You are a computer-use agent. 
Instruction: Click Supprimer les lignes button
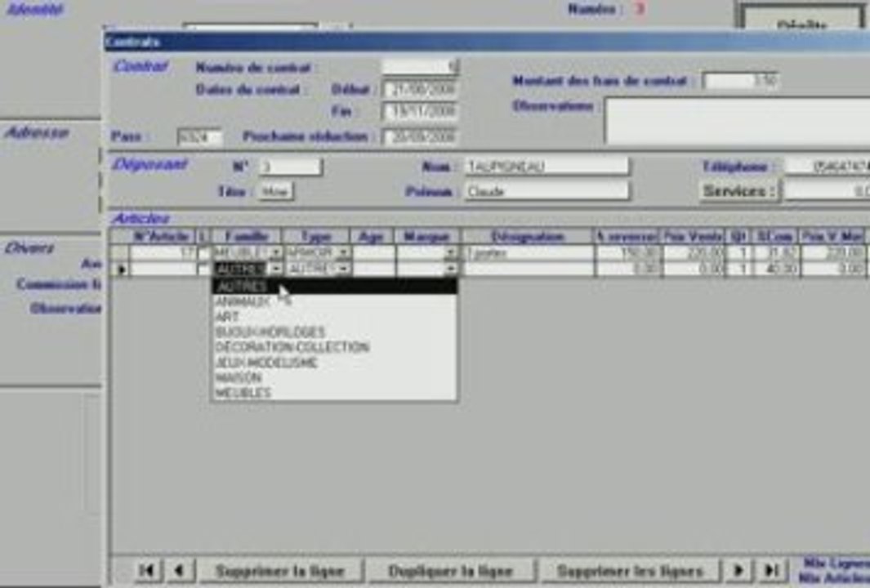tap(630, 570)
